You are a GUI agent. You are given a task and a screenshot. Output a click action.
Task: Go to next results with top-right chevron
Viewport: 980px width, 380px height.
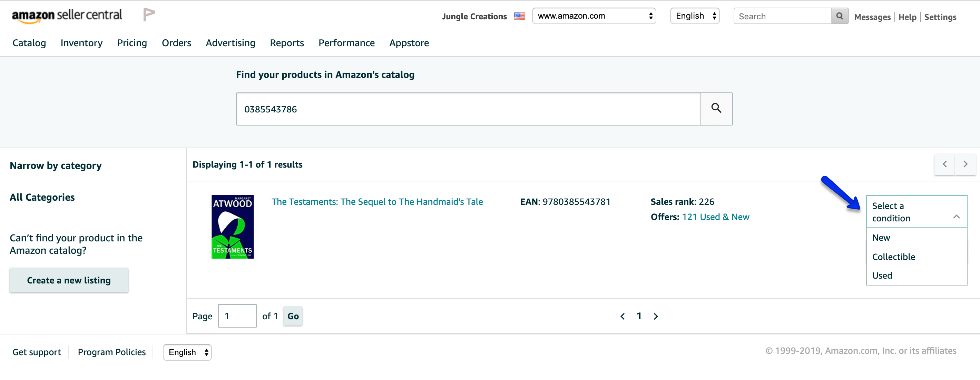coord(965,164)
